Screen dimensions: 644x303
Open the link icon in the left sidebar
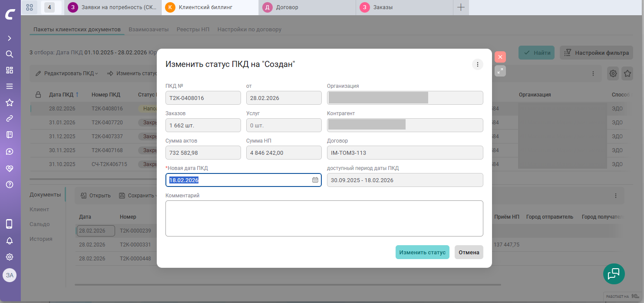point(10,118)
